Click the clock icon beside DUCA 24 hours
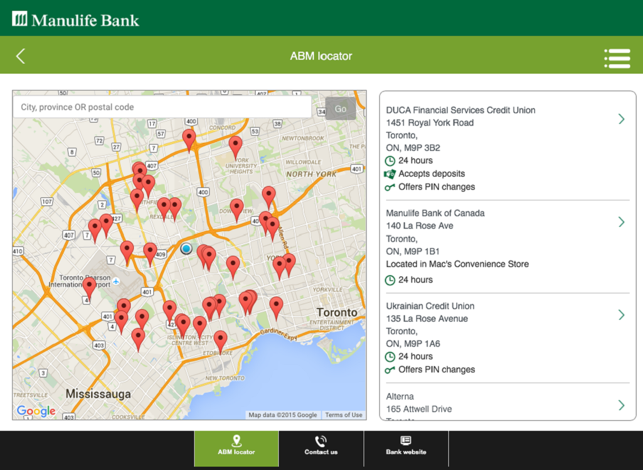Viewport: 643px width, 470px height. 390,161
